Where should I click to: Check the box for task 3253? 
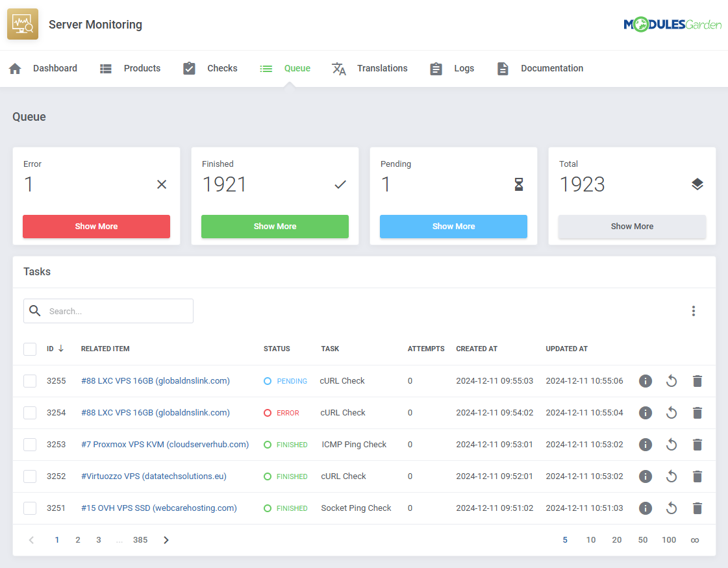pyautogui.click(x=30, y=445)
